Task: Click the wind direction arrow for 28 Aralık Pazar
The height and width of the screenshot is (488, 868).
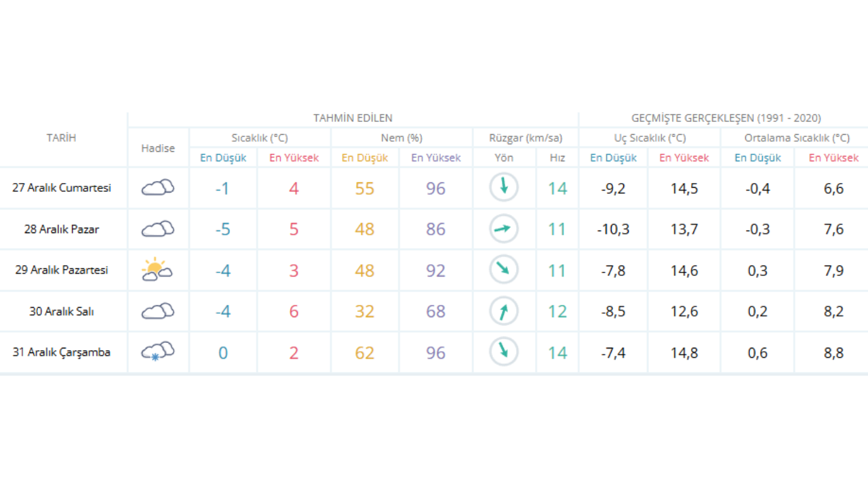Action: point(504,229)
